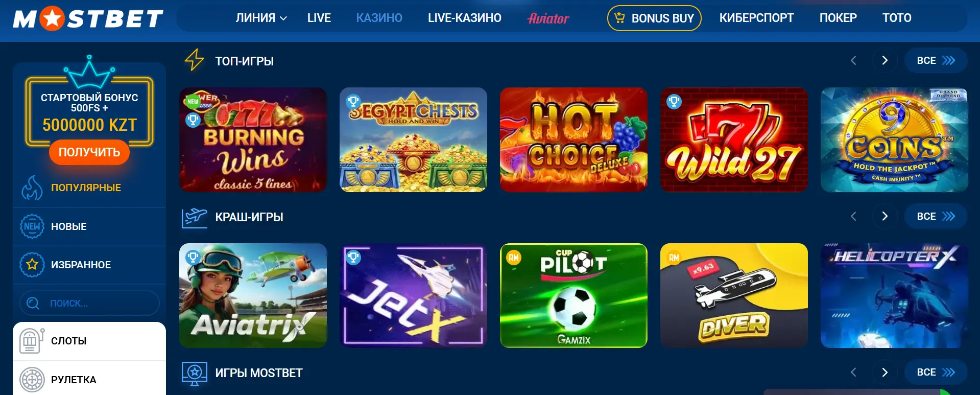This screenshot has height=395, width=980.
Task: Click the Mostbet logo
Action: 88,19
